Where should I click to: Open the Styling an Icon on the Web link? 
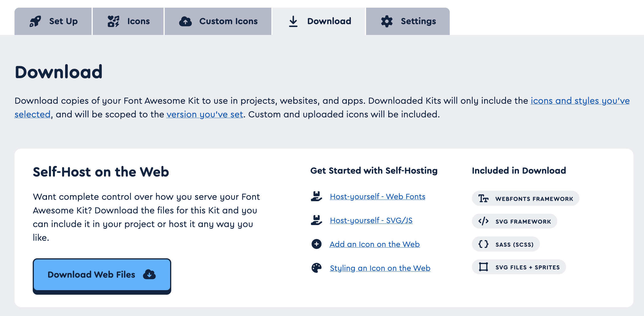coord(380,268)
